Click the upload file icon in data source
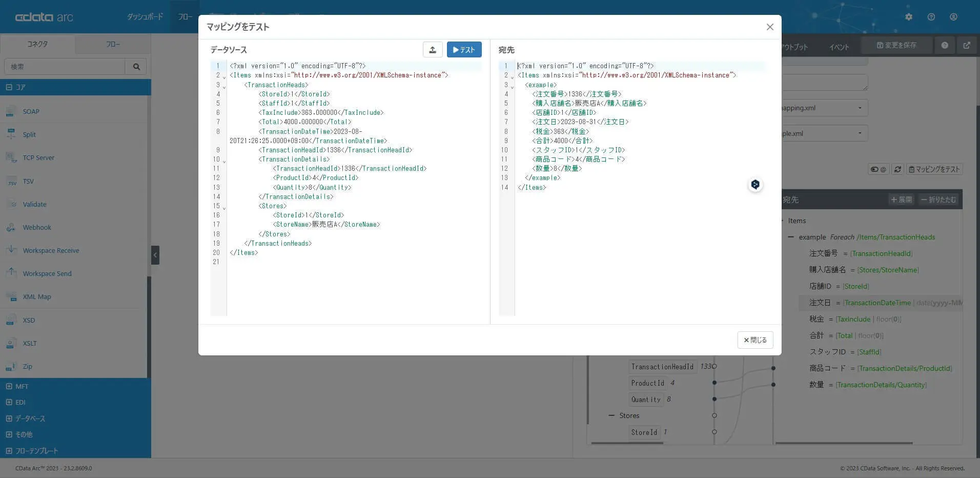 tap(432, 50)
